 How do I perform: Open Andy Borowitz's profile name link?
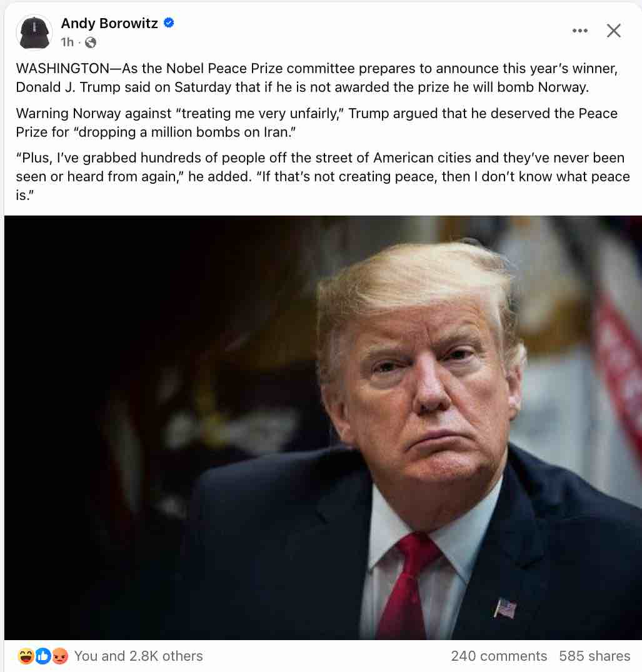109,23
